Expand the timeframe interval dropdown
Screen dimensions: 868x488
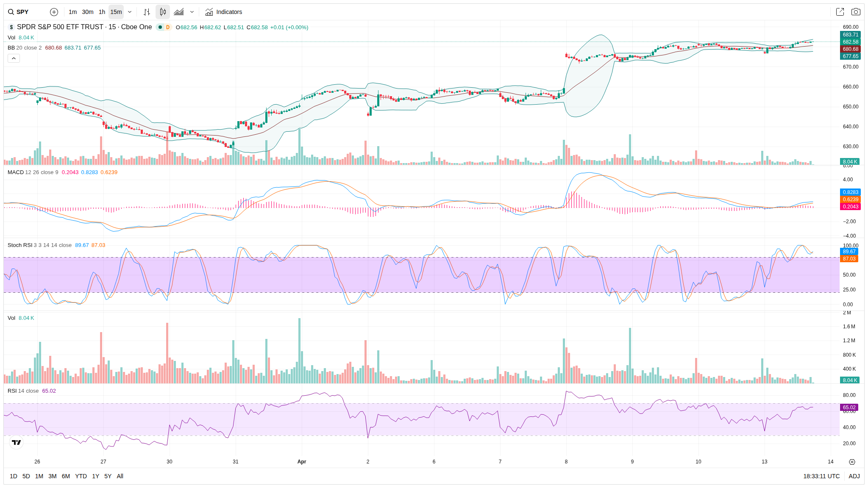coord(130,12)
